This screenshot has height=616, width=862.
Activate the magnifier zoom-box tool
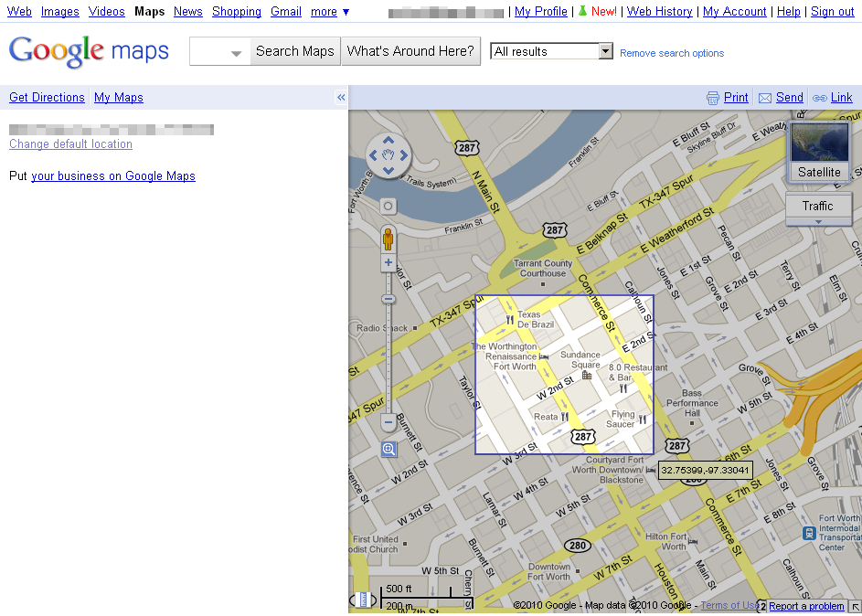coord(388,449)
